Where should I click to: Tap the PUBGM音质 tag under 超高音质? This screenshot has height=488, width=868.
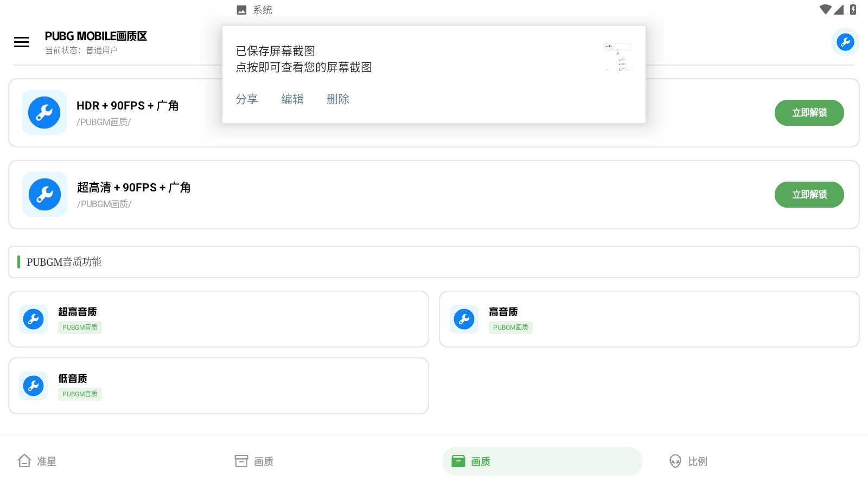pyautogui.click(x=80, y=327)
